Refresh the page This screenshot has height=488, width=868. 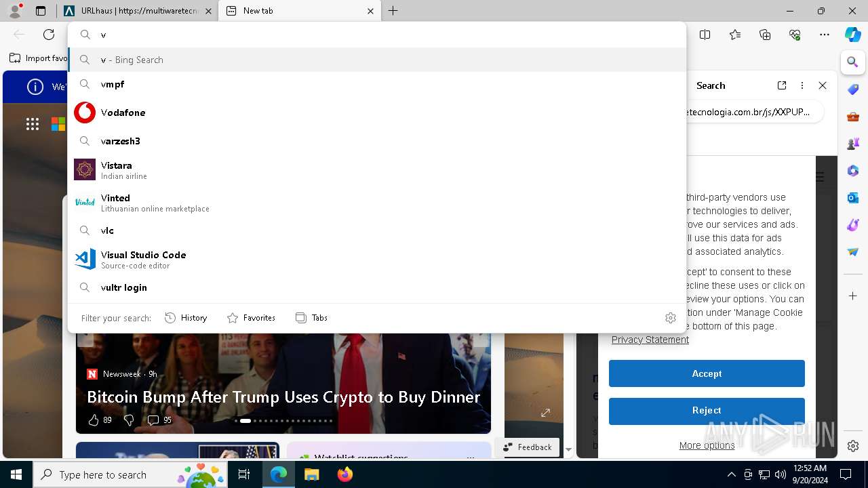pos(49,35)
